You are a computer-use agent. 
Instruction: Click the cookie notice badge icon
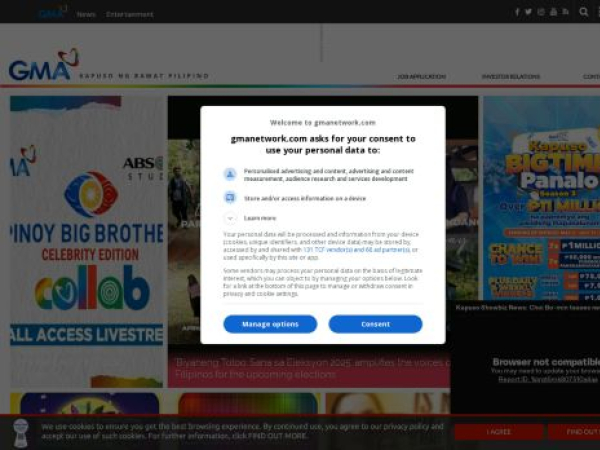(21, 433)
